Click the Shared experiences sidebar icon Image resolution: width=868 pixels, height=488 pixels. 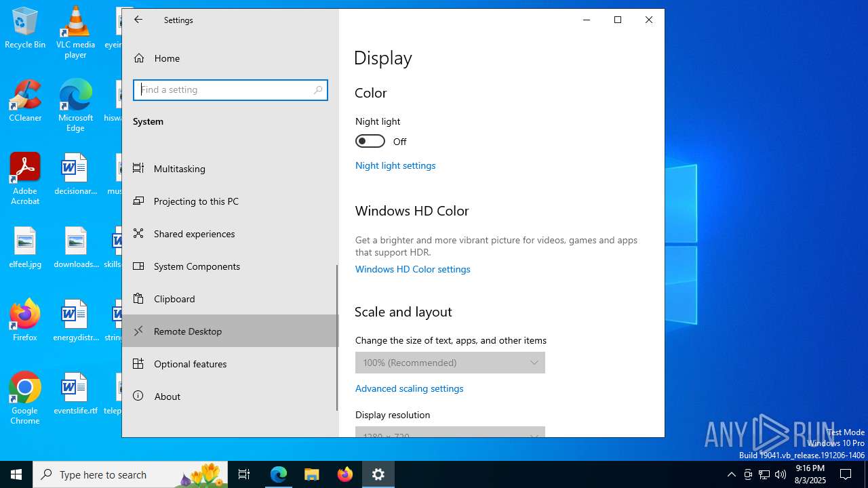[138, 233]
